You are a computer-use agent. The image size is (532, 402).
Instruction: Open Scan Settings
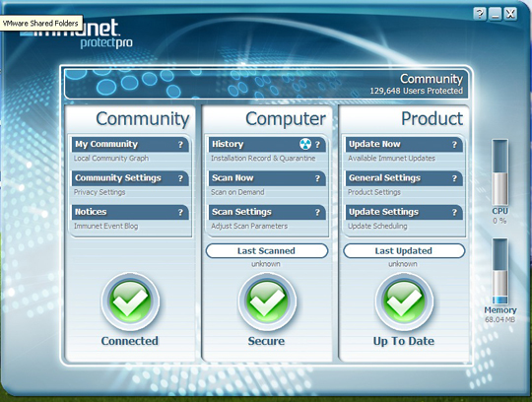267,213
